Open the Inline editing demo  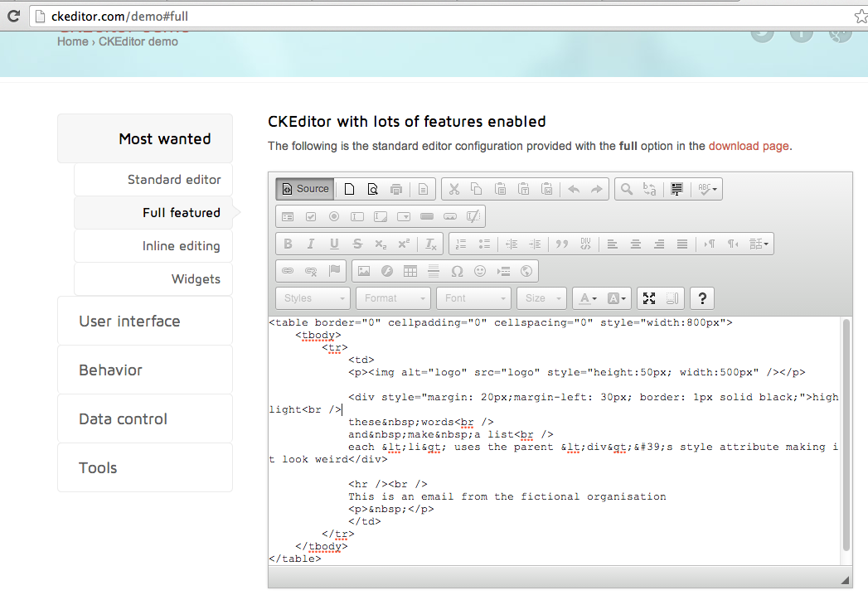click(x=181, y=246)
